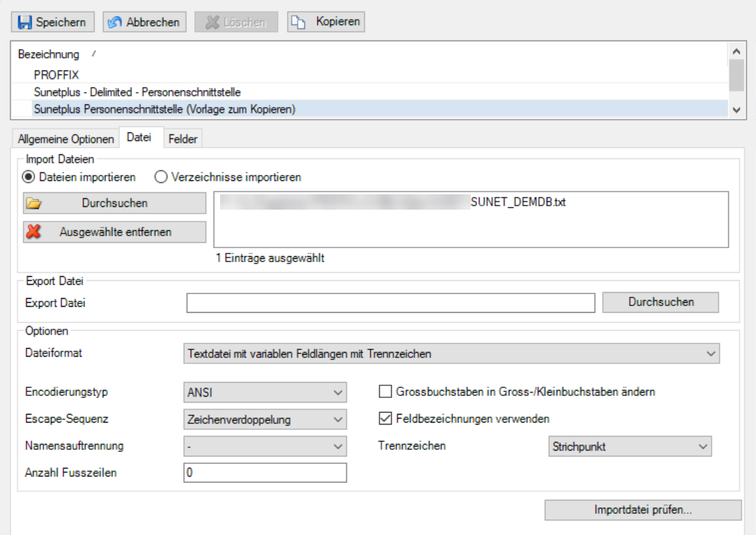Click the Speichern floppy disk icon
The width and height of the screenshot is (756, 535).
point(24,22)
